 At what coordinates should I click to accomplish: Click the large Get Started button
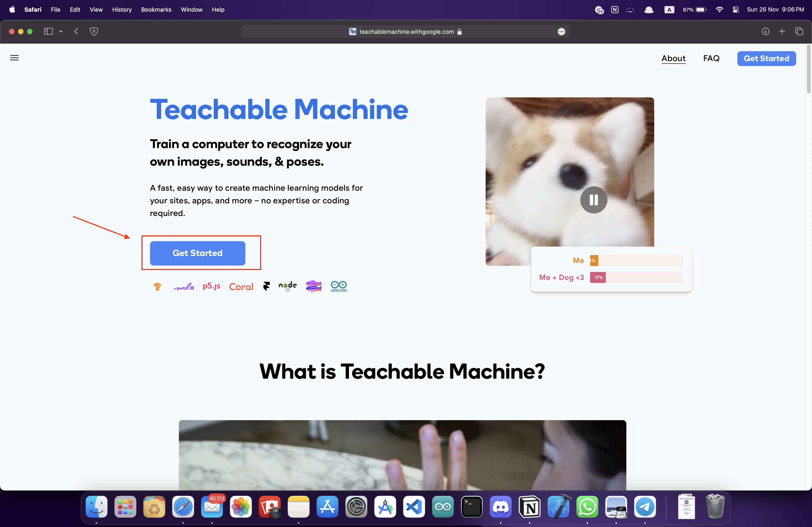click(x=198, y=253)
